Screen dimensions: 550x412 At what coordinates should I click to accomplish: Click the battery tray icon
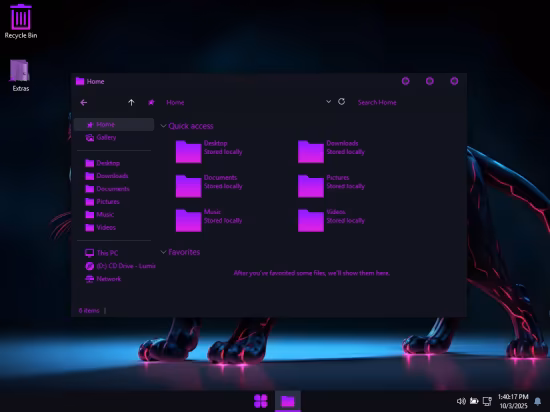474,401
